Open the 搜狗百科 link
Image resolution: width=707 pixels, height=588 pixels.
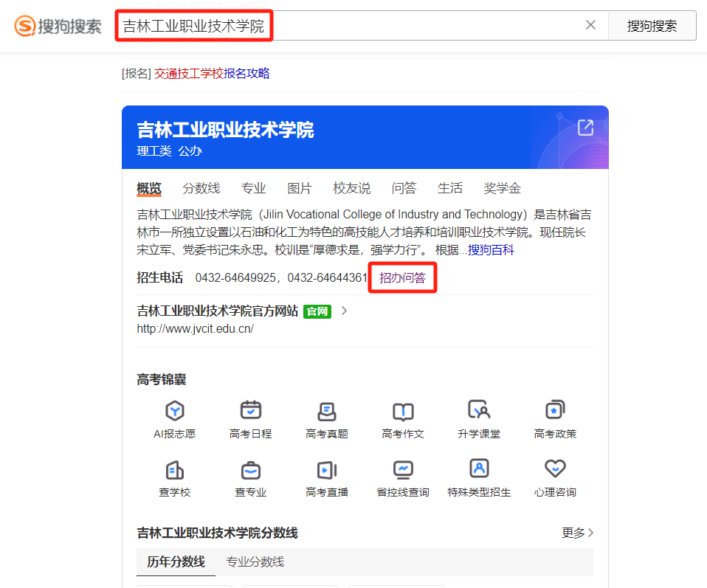point(491,250)
